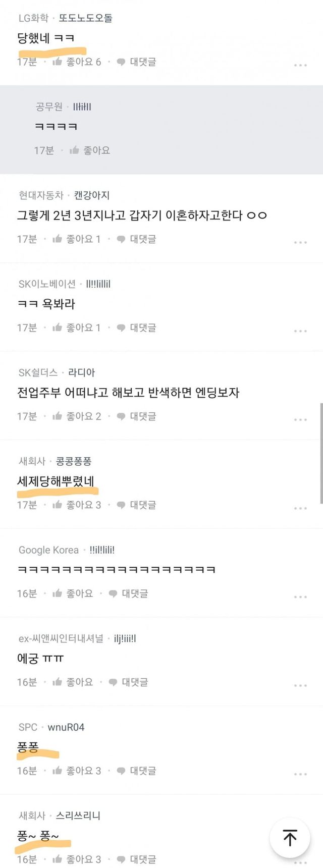This screenshot has height=868, width=323.
Task: Click the vertical scrollbar thumb
Action: [x=321, y=453]
